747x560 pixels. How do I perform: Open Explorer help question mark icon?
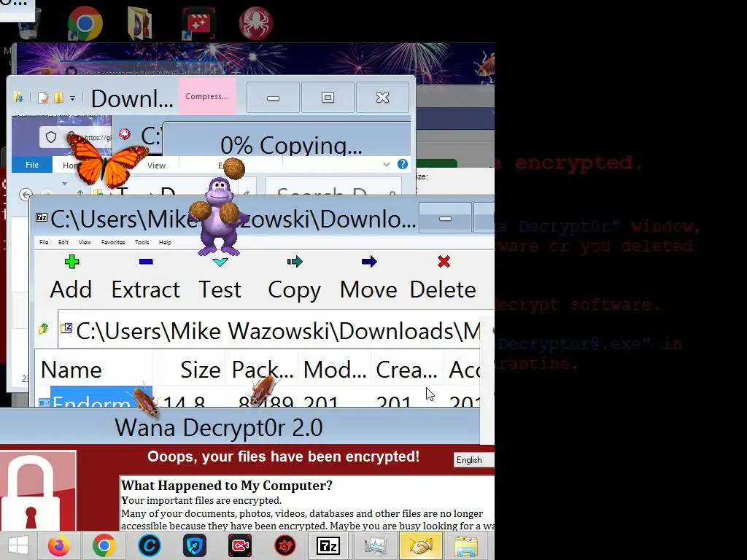403,164
